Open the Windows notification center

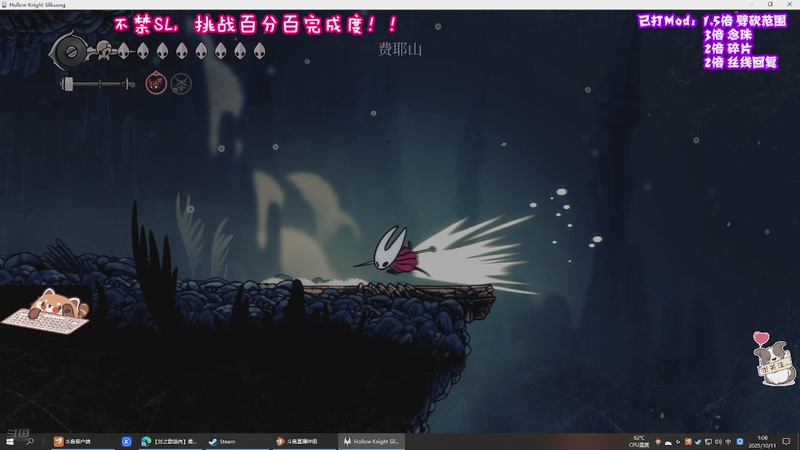click(x=786, y=442)
